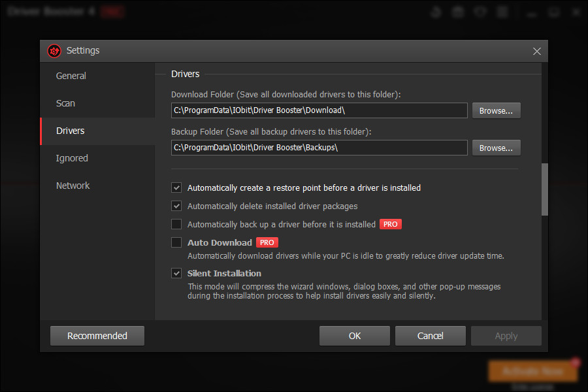Open the gift box icon in title bar
Viewport: 588px width, 392px height.
pyautogui.click(x=457, y=11)
